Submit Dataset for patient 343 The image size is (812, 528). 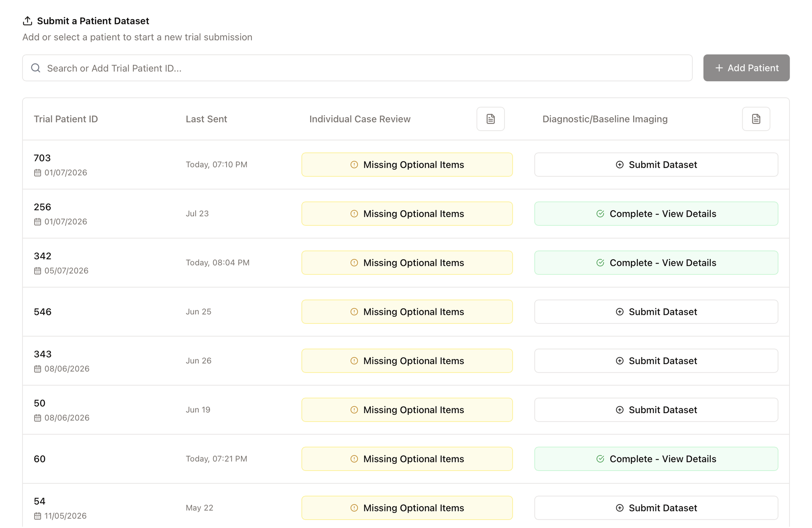click(656, 361)
